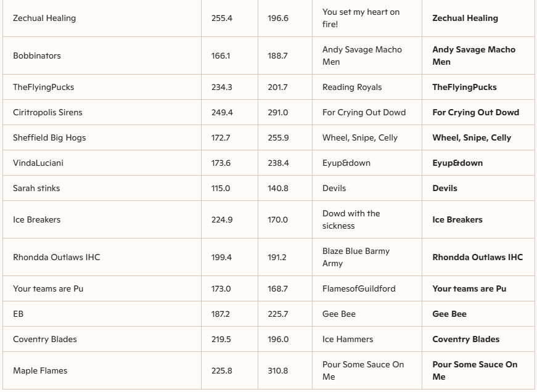Viewport: 537px width, 392px height.
Task: Select the Sheffield Big Hogs cell
Action: [49, 137]
